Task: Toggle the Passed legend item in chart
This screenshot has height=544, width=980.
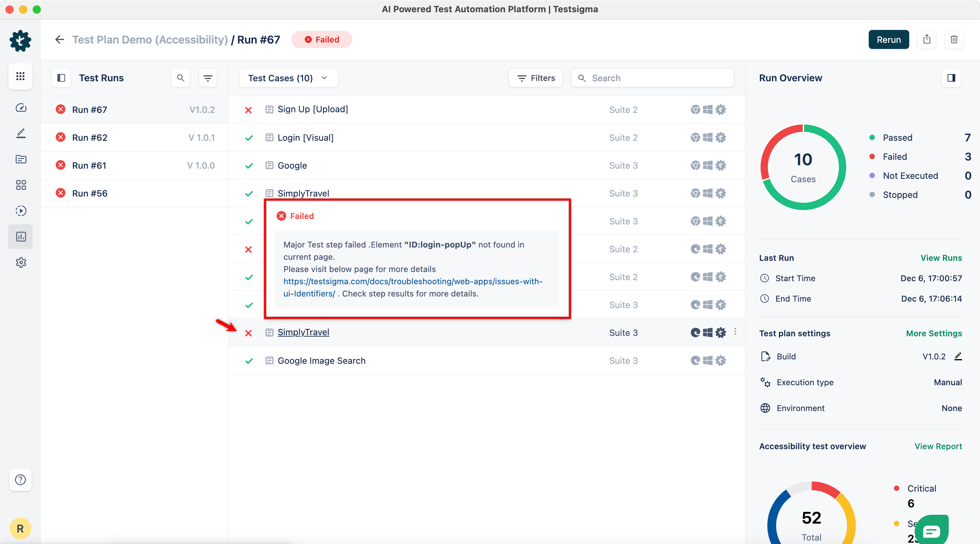Action: pyautogui.click(x=897, y=138)
